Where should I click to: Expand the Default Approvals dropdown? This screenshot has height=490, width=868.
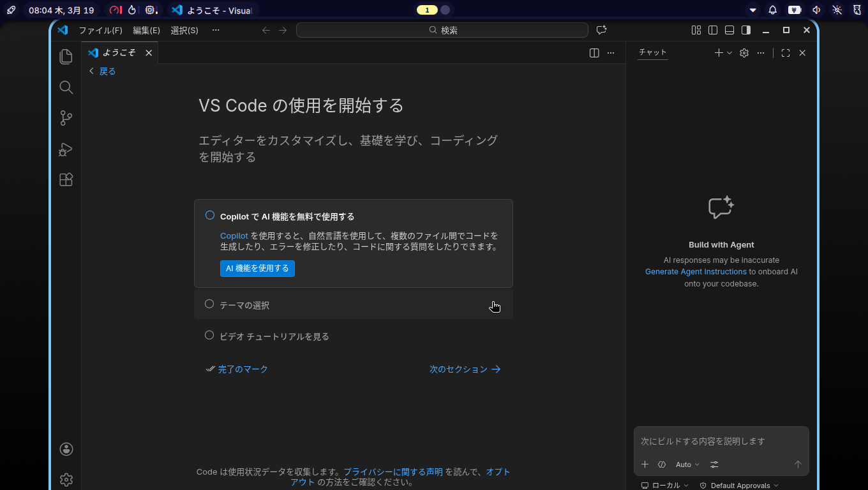pyautogui.click(x=740, y=486)
